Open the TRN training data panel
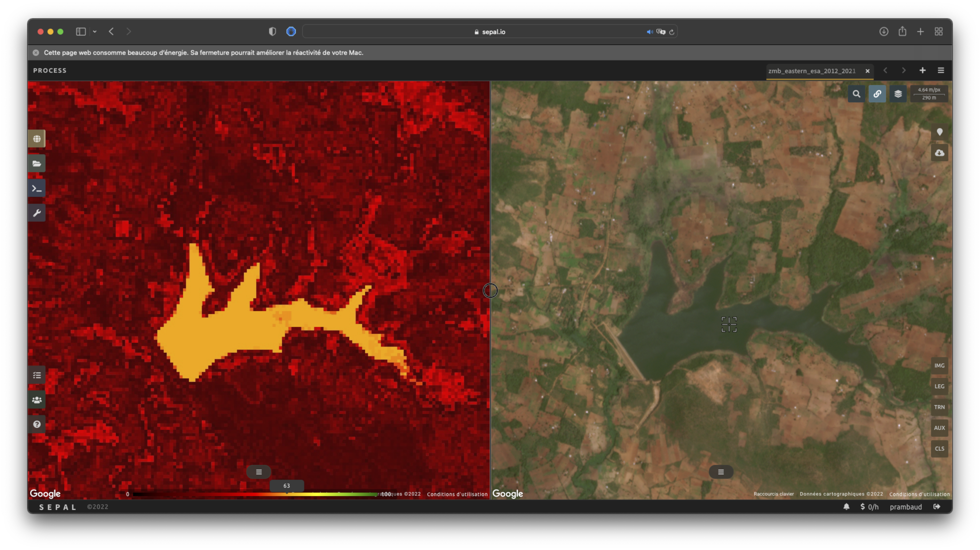Viewport: 980px width, 550px height. pos(939,407)
